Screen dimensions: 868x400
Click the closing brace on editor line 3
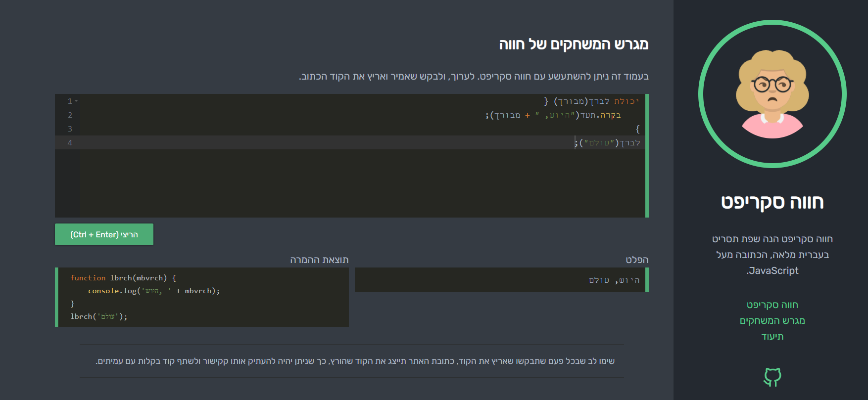click(637, 129)
